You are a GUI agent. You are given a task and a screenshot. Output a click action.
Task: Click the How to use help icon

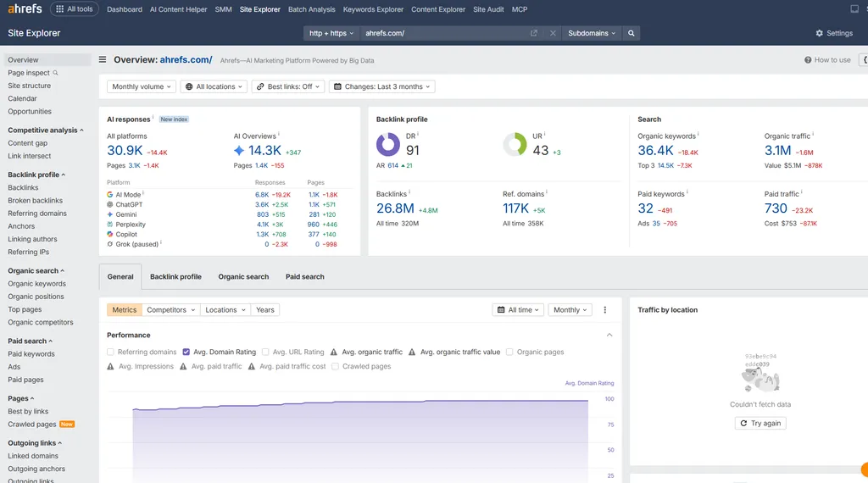click(x=808, y=60)
